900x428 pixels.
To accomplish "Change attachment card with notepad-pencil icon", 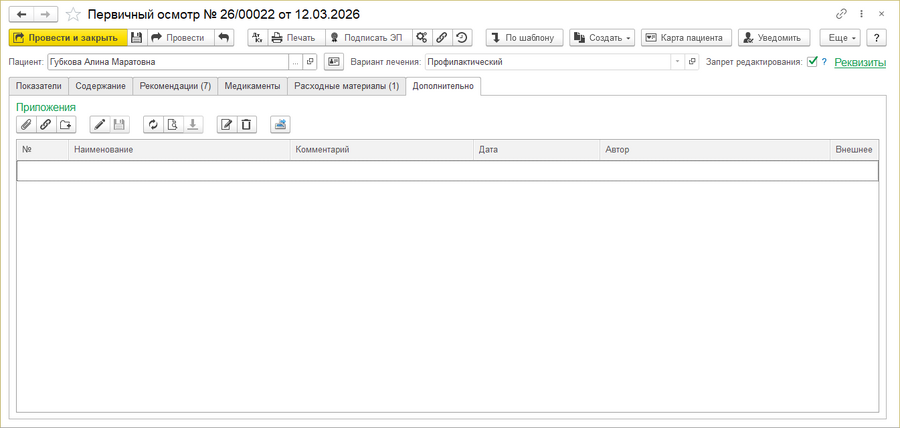I will tap(226, 124).
